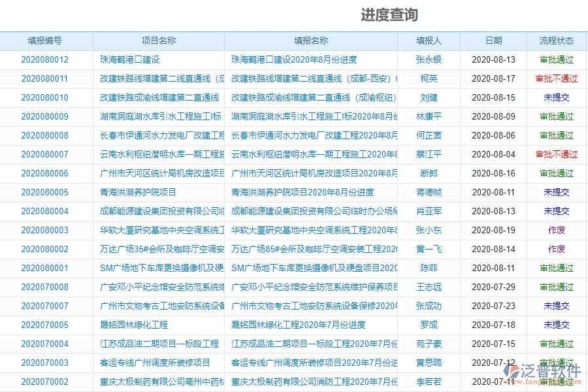Click the 审批不通过 status for 柯英's record
Viewport: 588px width, 392px height.
[557, 78]
